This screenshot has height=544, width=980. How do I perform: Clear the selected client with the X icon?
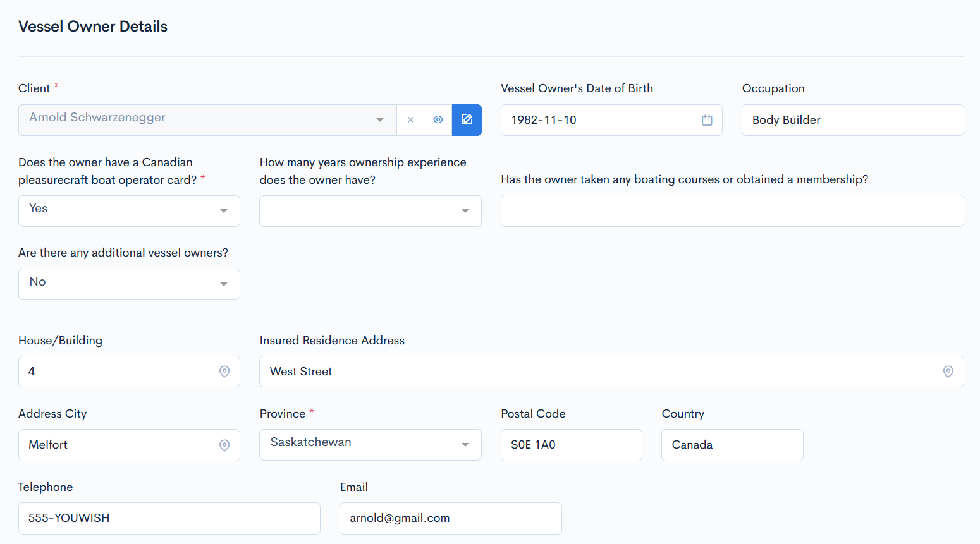[x=410, y=120]
